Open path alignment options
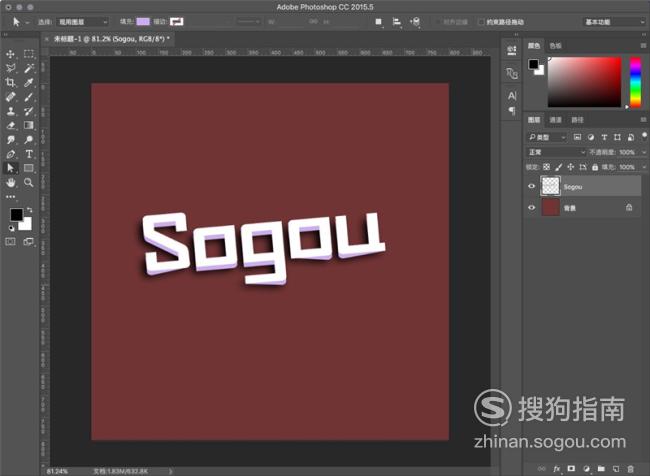Screen dimensions: 650x476 click(x=397, y=22)
